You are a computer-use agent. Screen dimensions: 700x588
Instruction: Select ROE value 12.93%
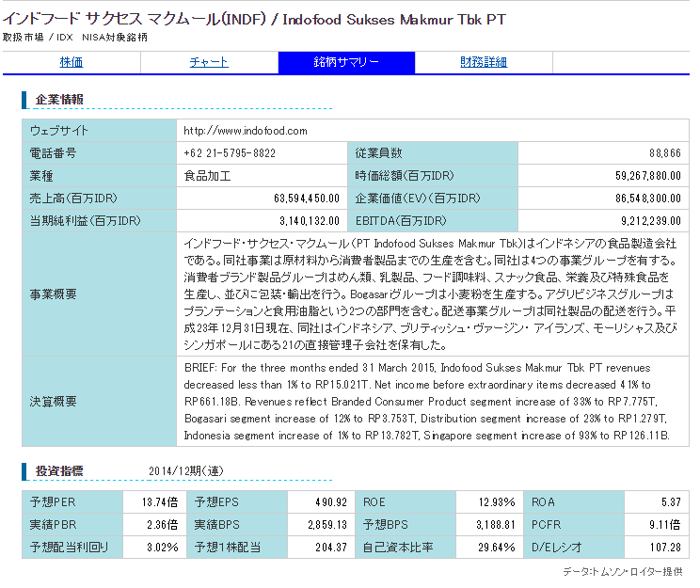[497, 502]
